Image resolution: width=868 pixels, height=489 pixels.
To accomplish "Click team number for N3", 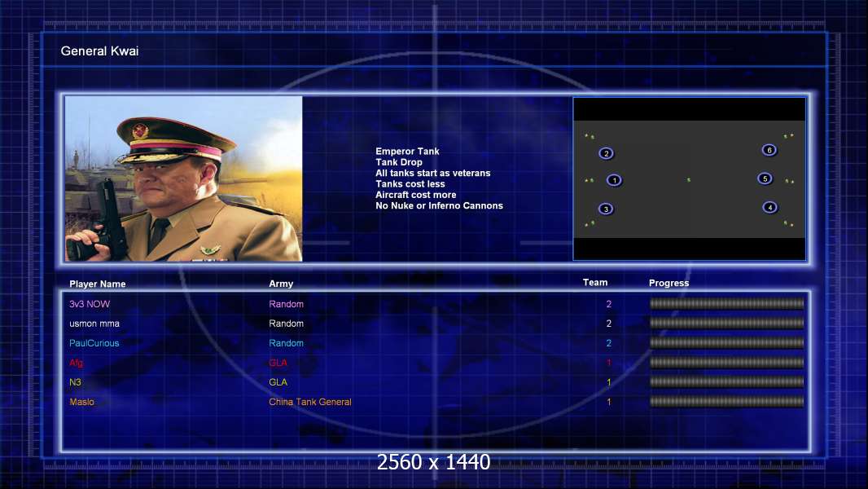I will pos(609,382).
